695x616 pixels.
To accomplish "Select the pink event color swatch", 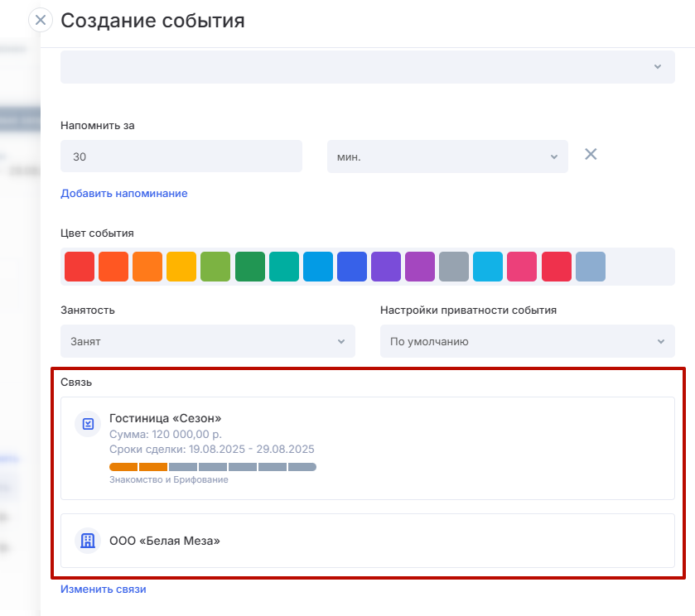I will click(522, 267).
